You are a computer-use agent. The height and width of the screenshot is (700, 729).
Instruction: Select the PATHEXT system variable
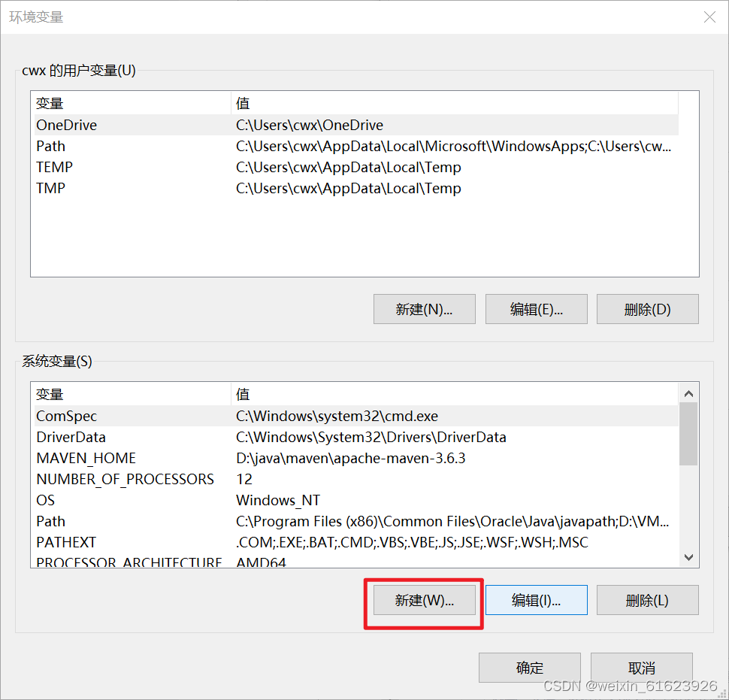(356, 542)
